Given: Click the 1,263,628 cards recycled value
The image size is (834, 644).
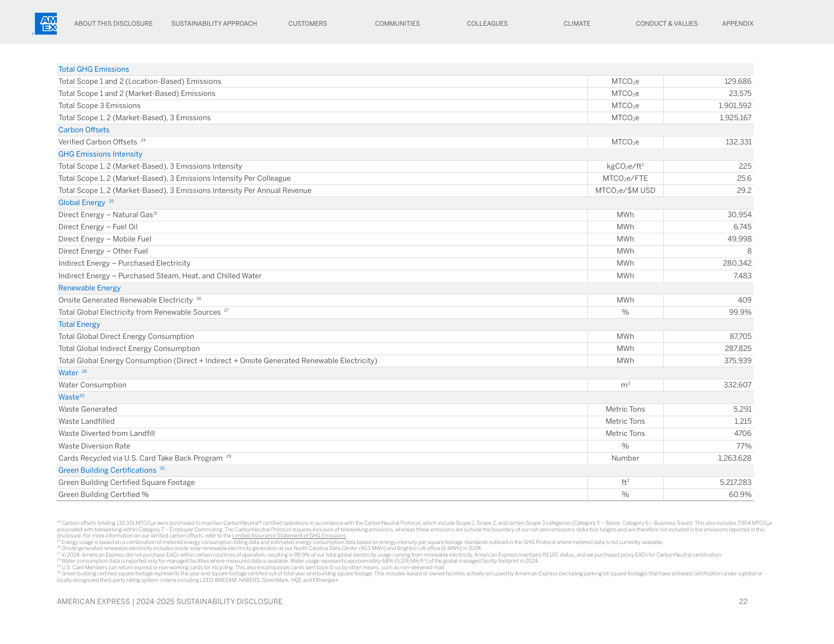Looking at the screenshot, I should tap(734, 458).
